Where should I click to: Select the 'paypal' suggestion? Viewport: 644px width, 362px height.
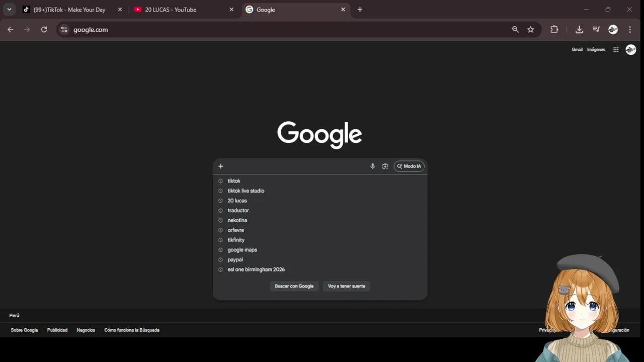tap(320, 259)
